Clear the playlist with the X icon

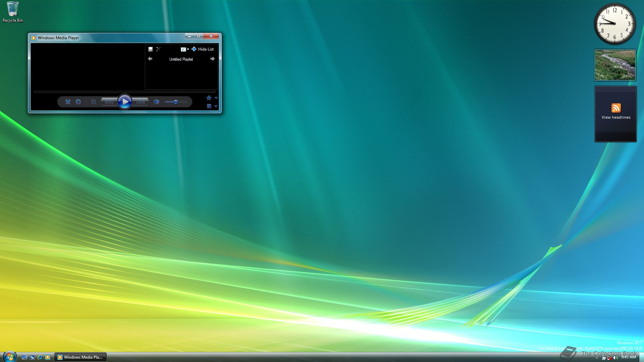159,49
